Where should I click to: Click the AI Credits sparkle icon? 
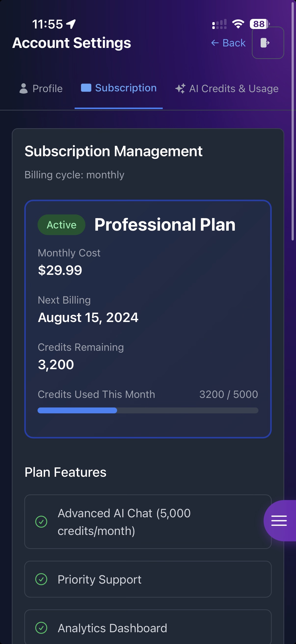click(180, 88)
